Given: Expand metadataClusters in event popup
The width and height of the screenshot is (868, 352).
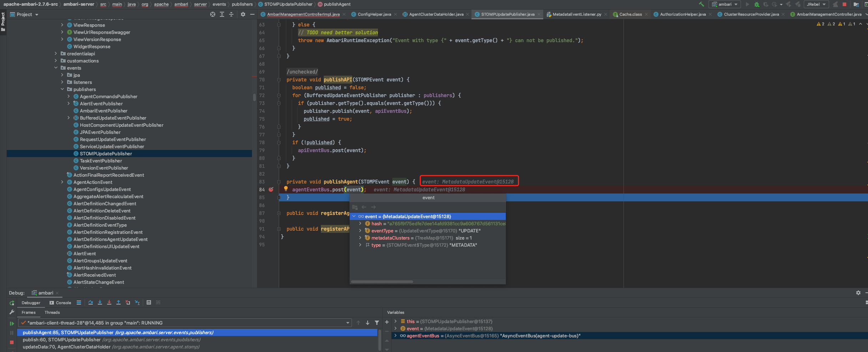Looking at the screenshot, I should (x=360, y=238).
